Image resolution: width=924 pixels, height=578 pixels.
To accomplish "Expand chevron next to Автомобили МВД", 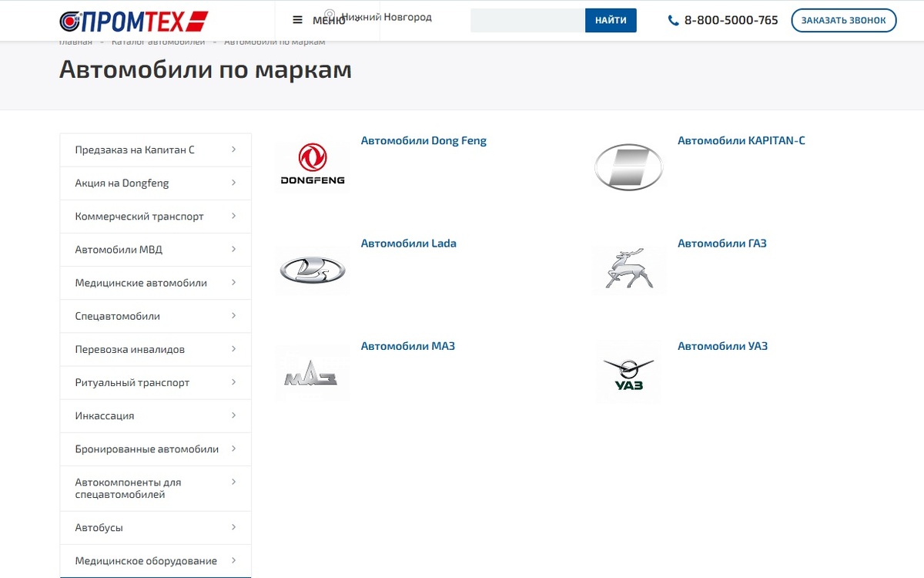I will (233, 249).
